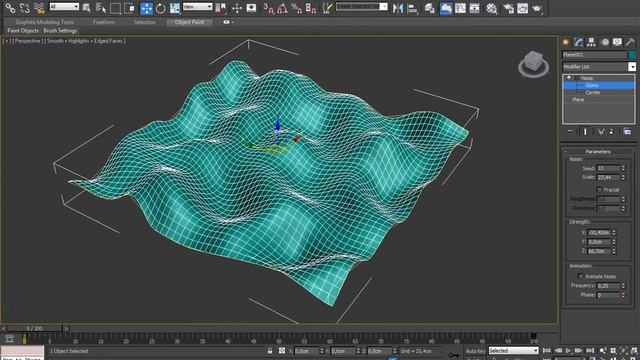Open the Render Setup icon

508,8
